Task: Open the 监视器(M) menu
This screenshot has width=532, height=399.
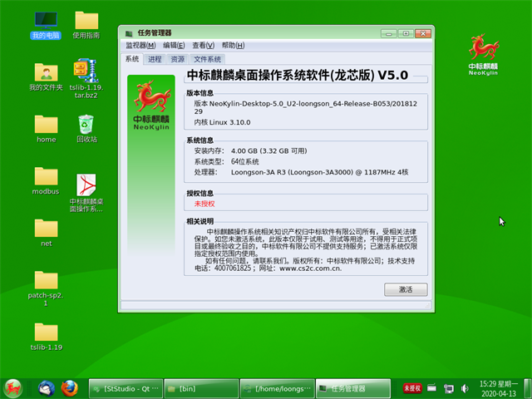Action: pyautogui.click(x=140, y=46)
